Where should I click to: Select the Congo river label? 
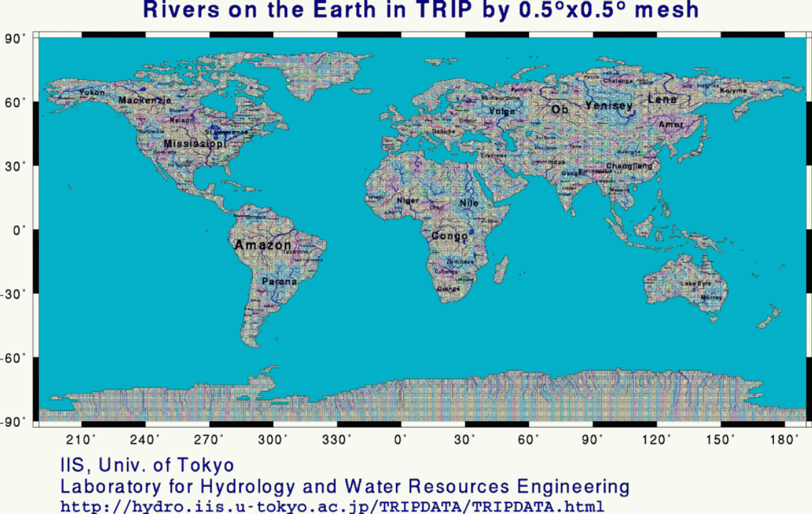449,236
